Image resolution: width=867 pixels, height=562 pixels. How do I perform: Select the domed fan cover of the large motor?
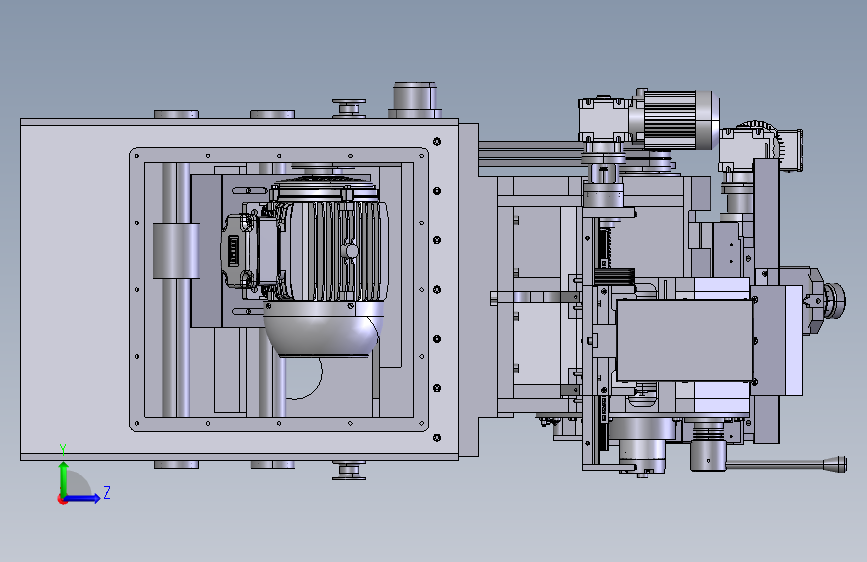[323, 329]
